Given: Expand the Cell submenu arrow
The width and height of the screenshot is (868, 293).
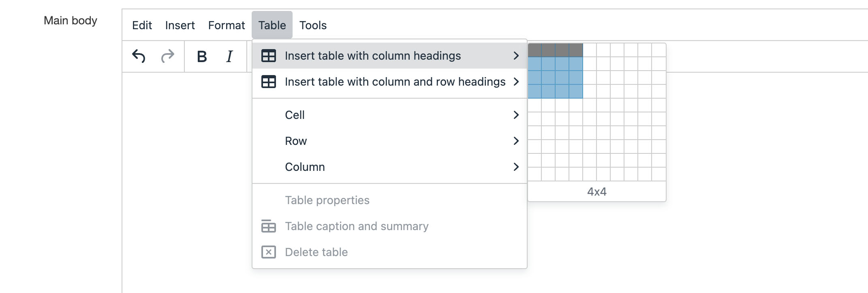Looking at the screenshot, I should [516, 115].
